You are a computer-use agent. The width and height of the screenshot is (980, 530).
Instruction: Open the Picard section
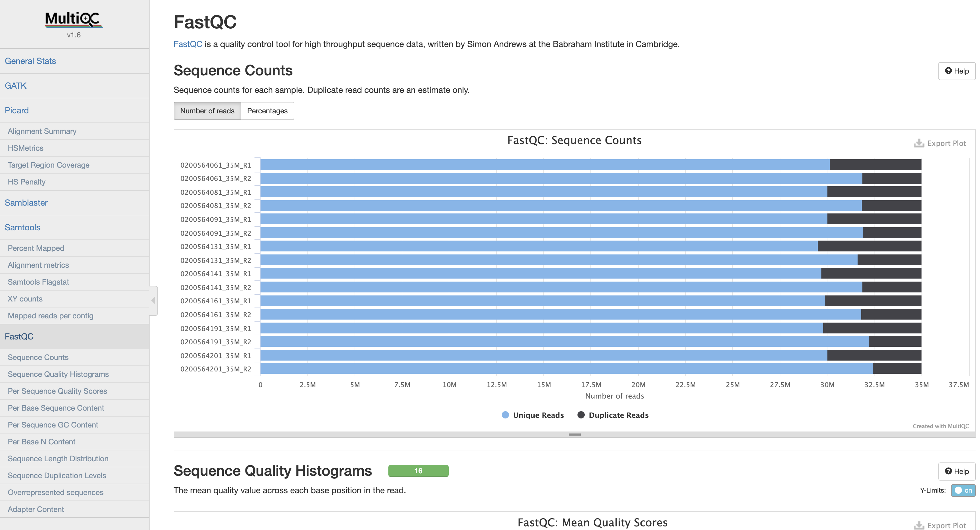[x=74, y=110]
